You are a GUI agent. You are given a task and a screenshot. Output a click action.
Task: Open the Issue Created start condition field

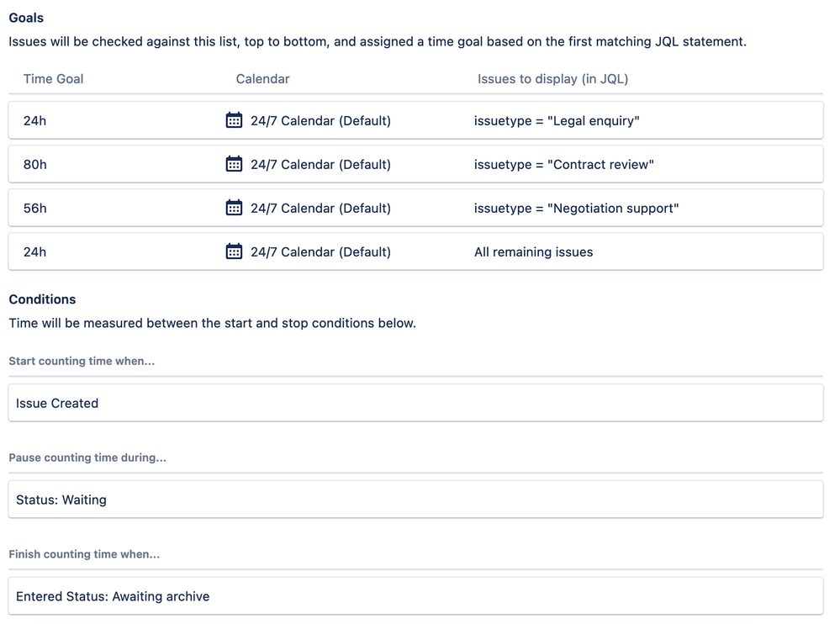[x=415, y=403]
